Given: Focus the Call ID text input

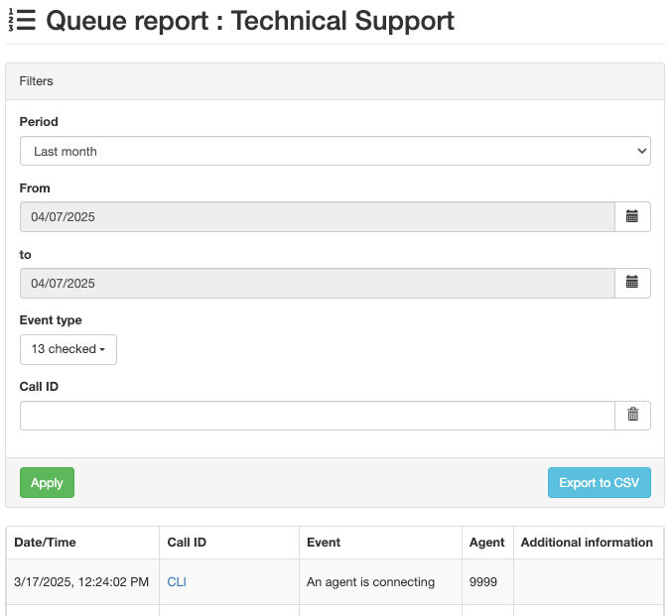Looking at the screenshot, I should point(317,416).
